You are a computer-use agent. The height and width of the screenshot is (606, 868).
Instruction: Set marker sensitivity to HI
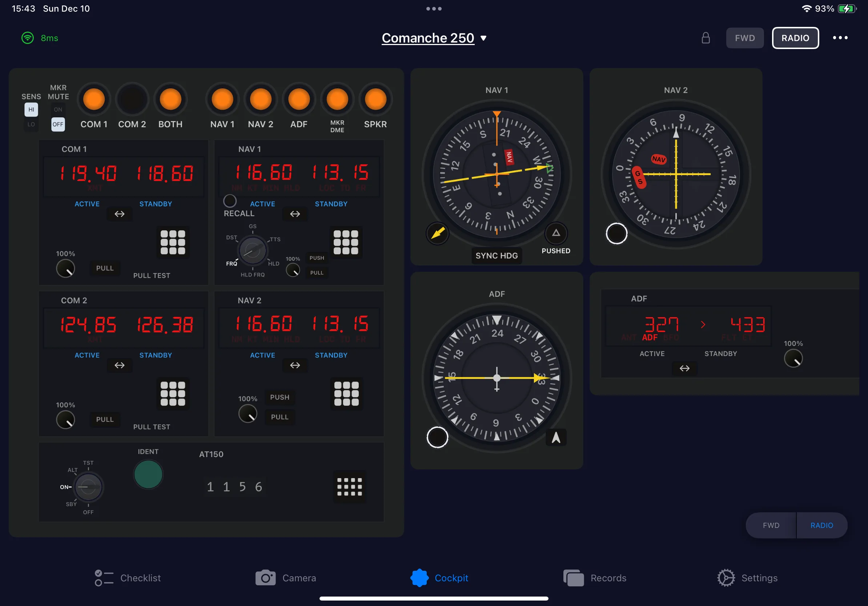[x=31, y=110]
